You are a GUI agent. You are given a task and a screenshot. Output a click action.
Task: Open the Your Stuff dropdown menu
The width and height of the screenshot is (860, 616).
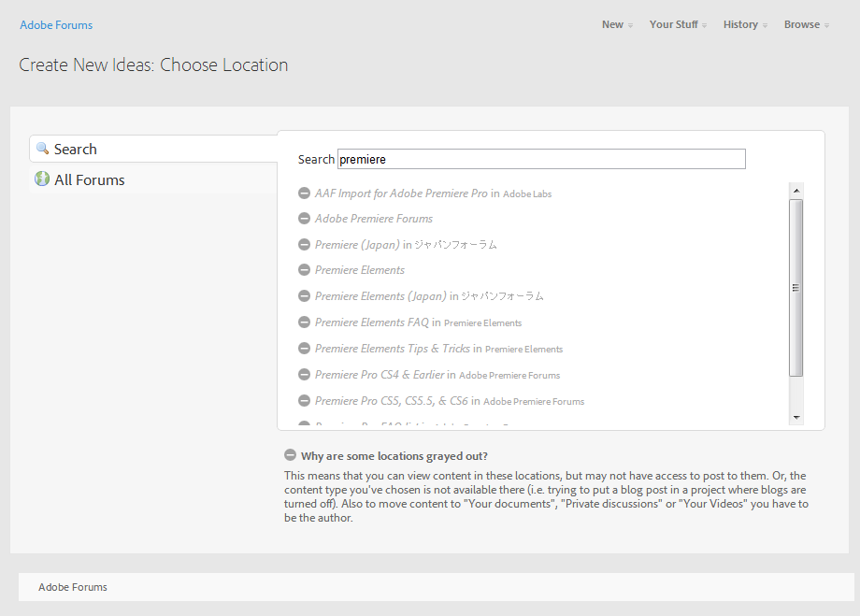pyautogui.click(x=678, y=24)
